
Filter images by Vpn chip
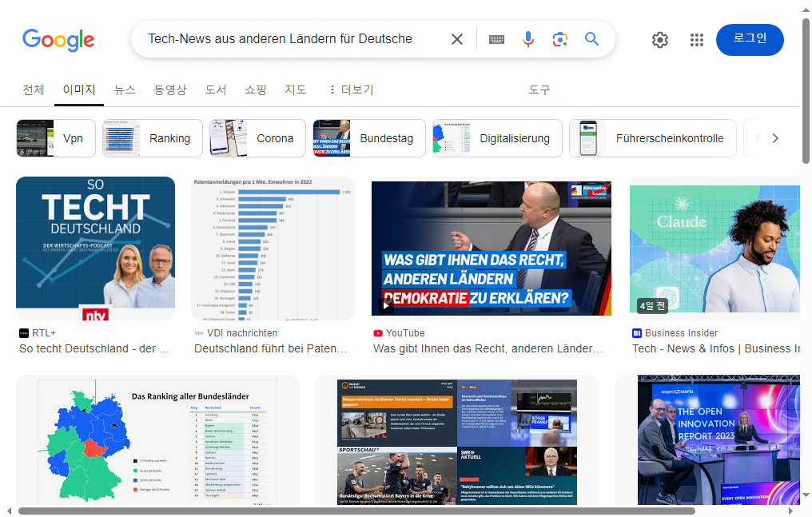pos(56,138)
